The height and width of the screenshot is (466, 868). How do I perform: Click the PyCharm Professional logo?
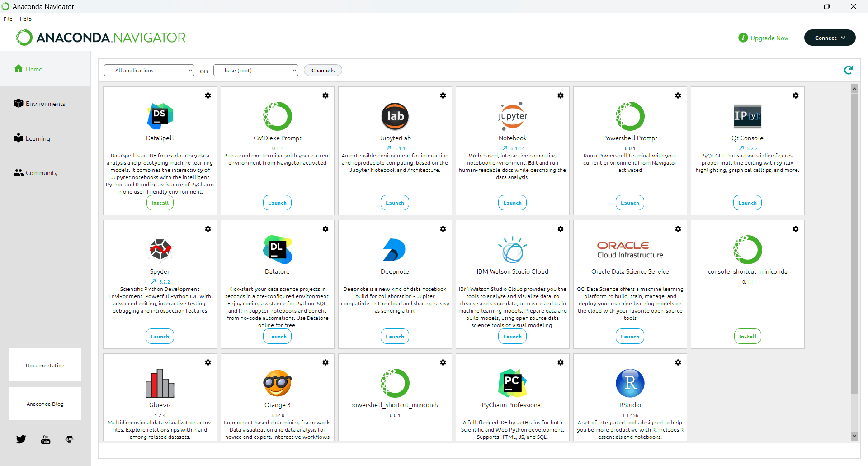point(513,383)
